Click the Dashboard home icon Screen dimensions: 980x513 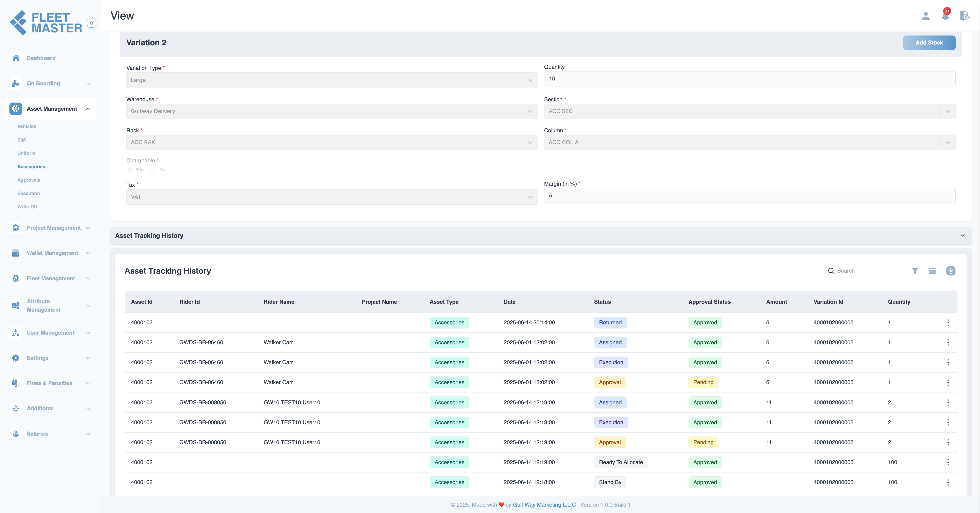[x=16, y=58]
